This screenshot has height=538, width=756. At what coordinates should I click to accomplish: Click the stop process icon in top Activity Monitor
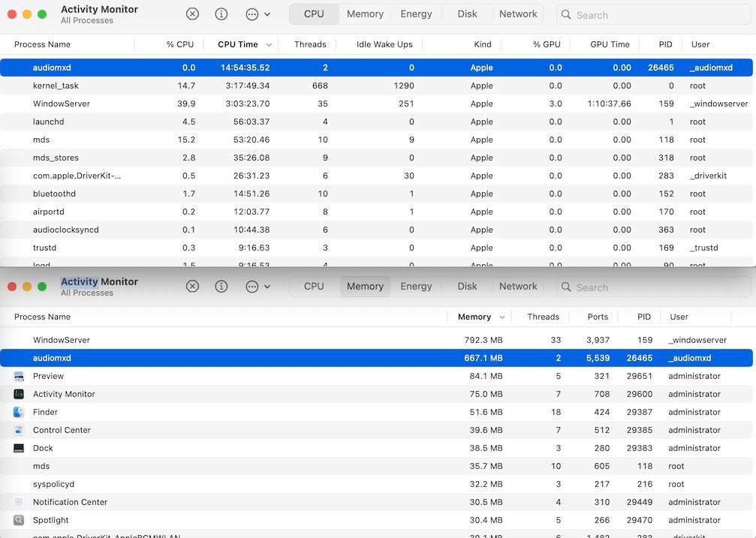click(x=192, y=14)
